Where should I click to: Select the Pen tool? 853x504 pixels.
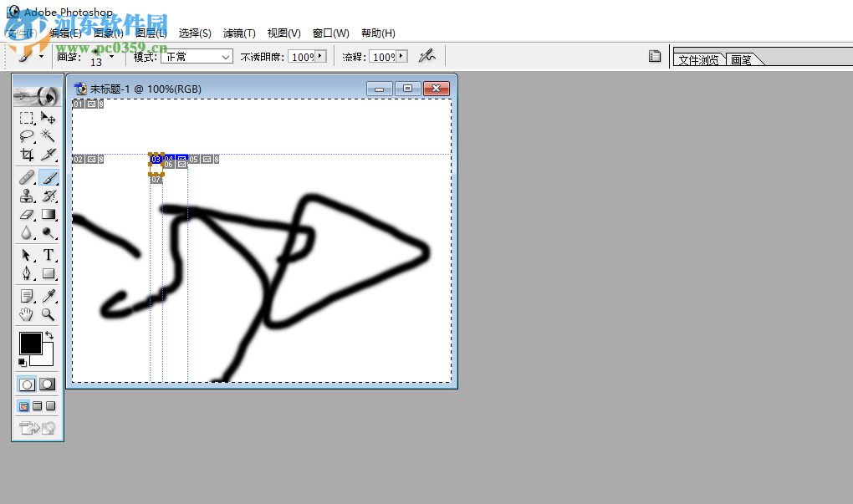point(27,273)
